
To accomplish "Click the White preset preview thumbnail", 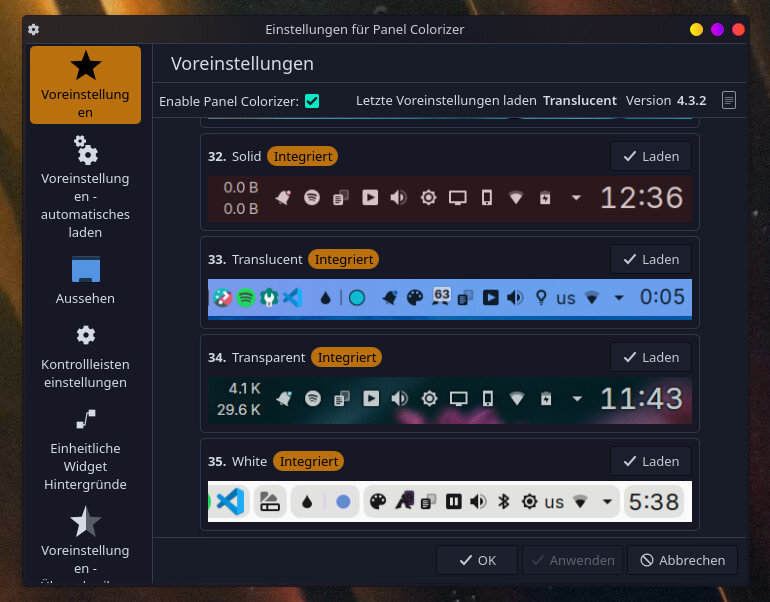I will 449,501.
